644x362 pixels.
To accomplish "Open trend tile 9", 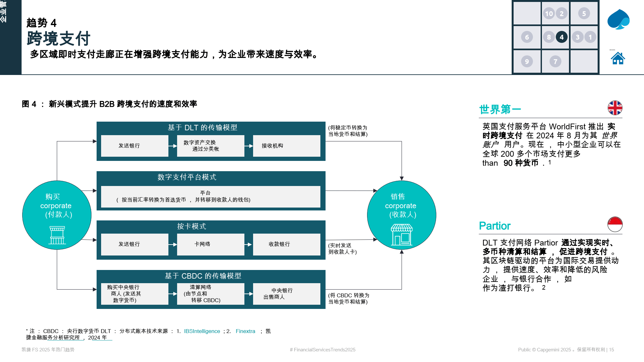I will coord(527,61).
